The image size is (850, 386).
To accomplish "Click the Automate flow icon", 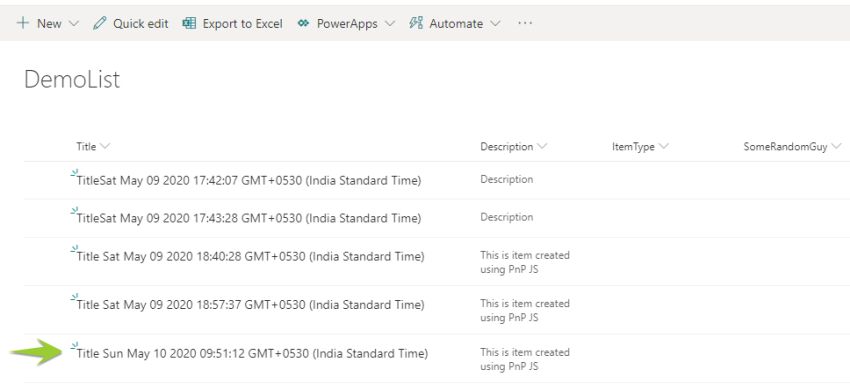I will click(416, 23).
